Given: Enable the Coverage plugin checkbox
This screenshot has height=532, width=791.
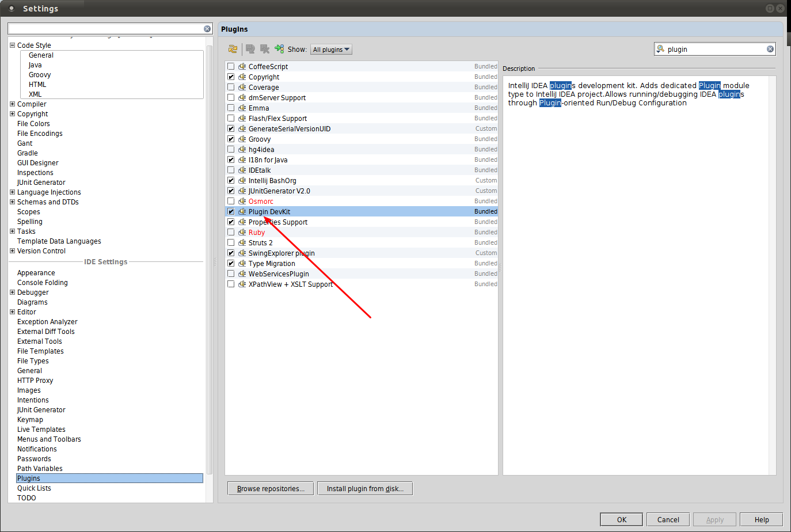Looking at the screenshot, I should coord(231,88).
